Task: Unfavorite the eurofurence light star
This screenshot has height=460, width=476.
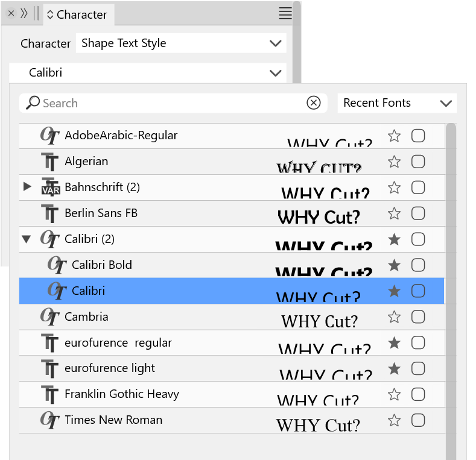Action: click(395, 368)
